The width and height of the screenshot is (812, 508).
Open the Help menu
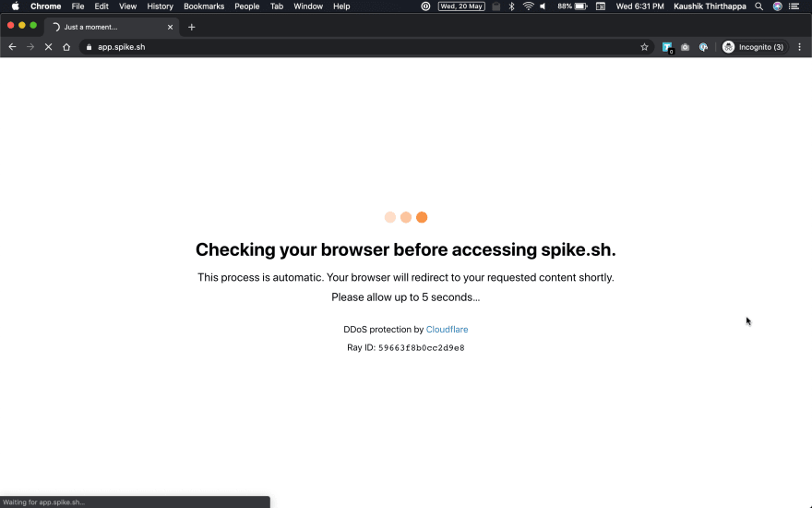pyautogui.click(x=341, y=6)
